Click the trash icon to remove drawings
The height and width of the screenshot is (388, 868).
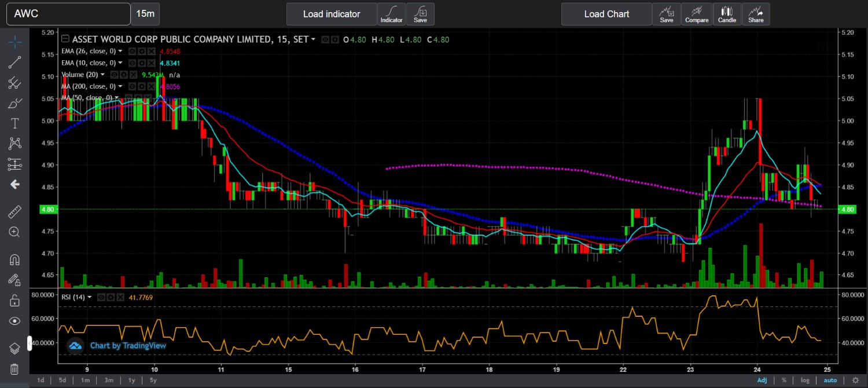tap(15, 369)
